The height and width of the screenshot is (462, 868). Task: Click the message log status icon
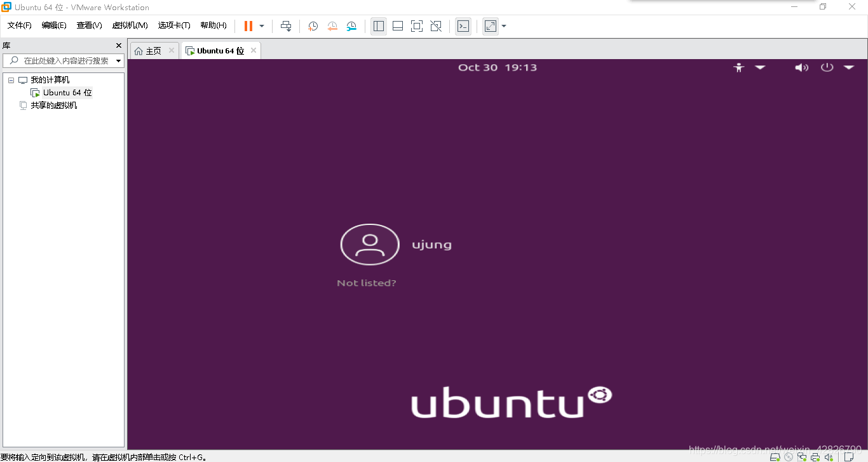pos(850,456)
